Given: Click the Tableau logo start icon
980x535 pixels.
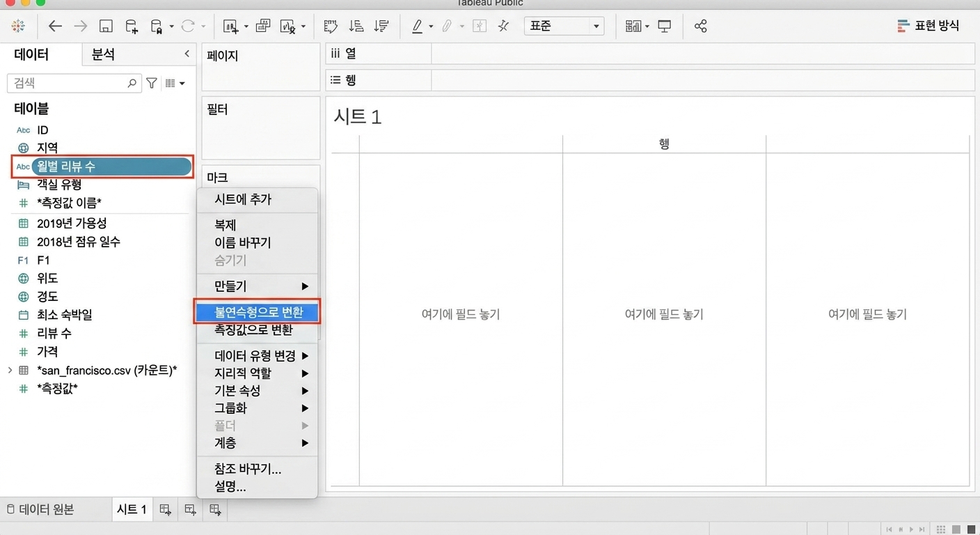Looking at the screenshot, I should (x=19, y=26).
